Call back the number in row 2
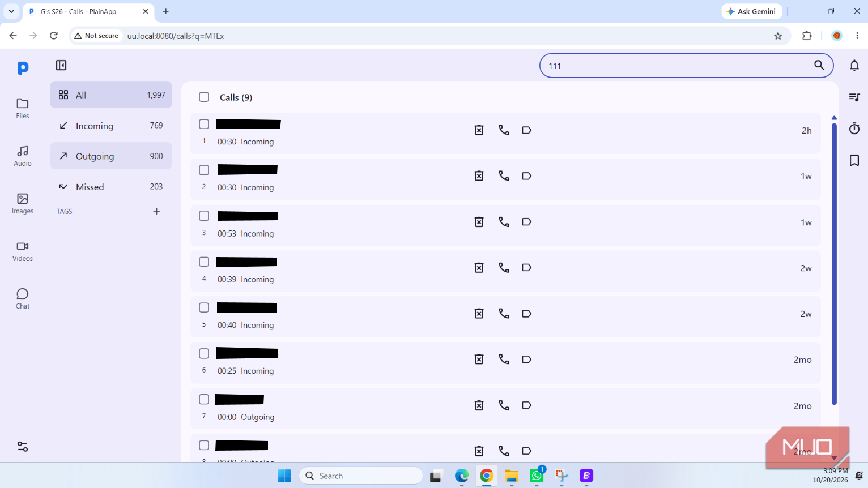868x488 pixels. coord(504,176)
